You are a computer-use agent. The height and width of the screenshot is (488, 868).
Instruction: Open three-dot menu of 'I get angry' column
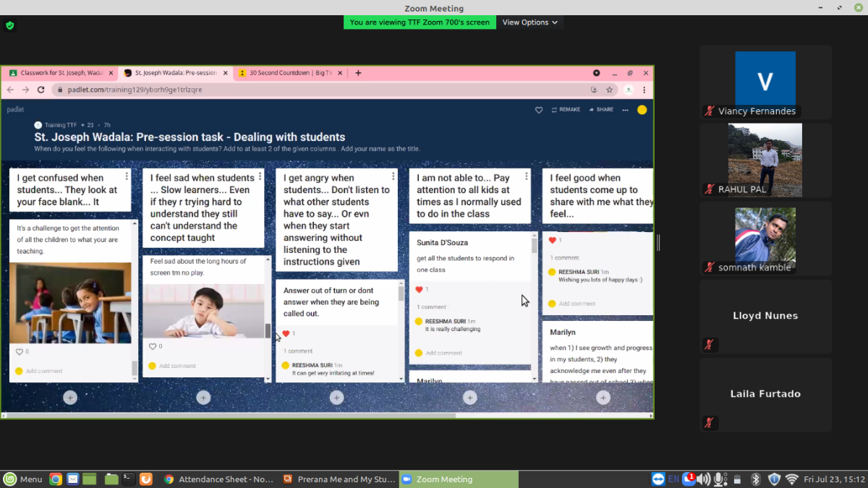click(x=393, y=176)
